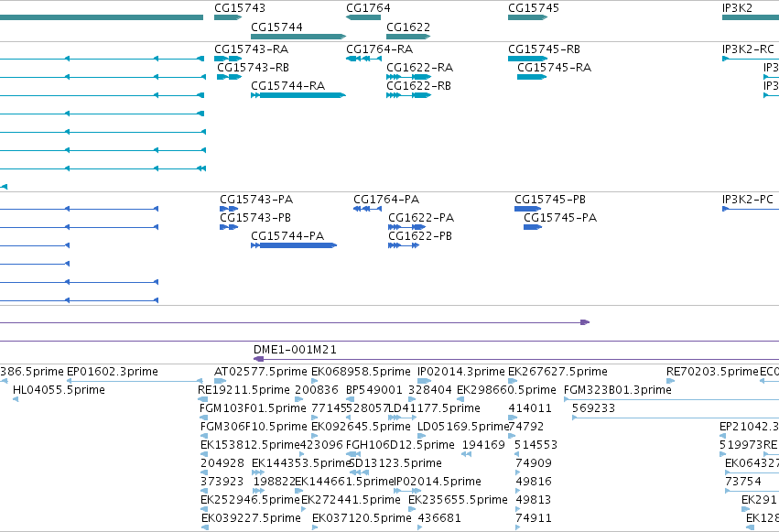Select EST FGM103F01.5prime

coord(204,418)
